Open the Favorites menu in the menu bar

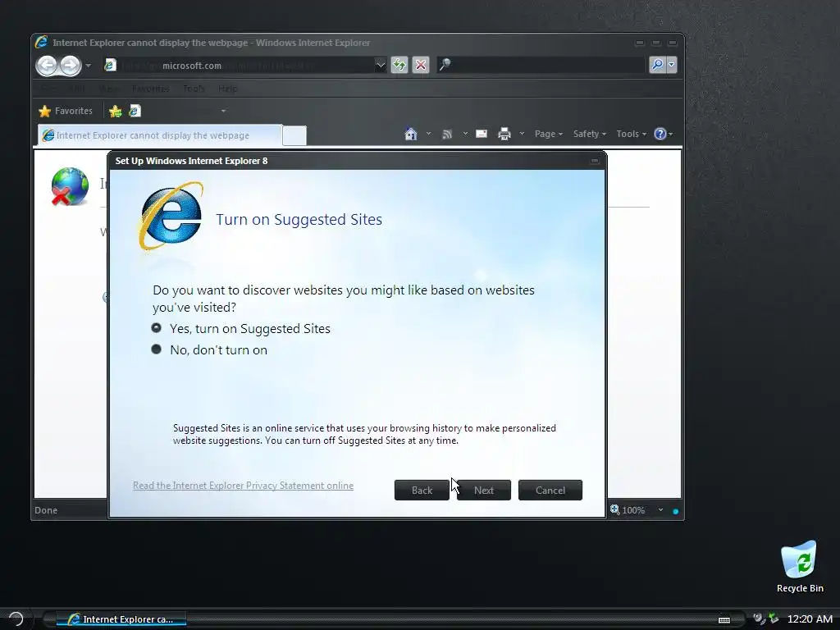pyautogui.click(x=151, y=89)
